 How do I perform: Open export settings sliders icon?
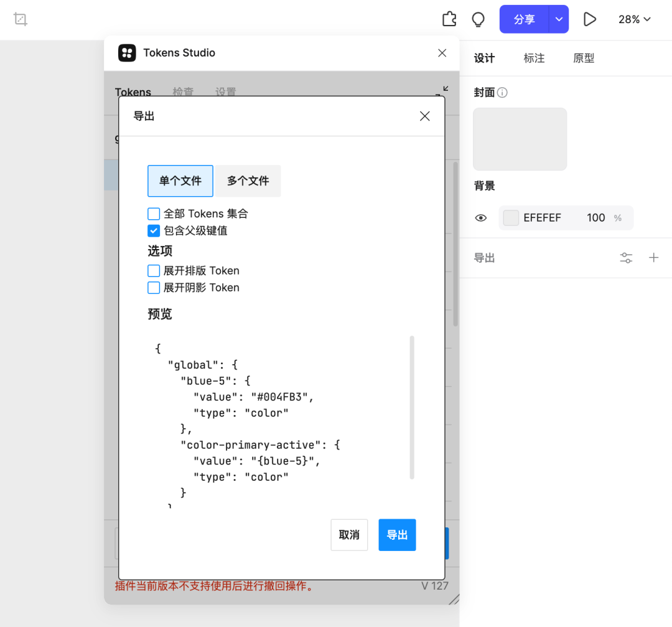click(x=626, y=258)
